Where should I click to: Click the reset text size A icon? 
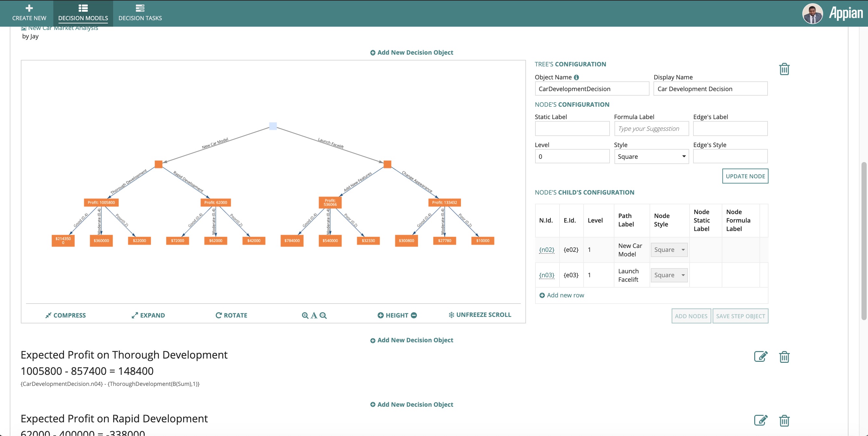point(314,315)
